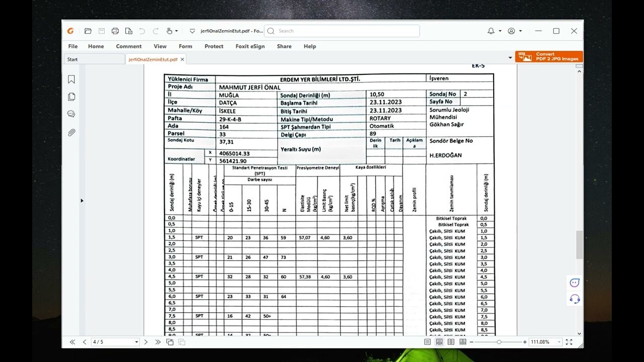Switch to single page view

428,342
